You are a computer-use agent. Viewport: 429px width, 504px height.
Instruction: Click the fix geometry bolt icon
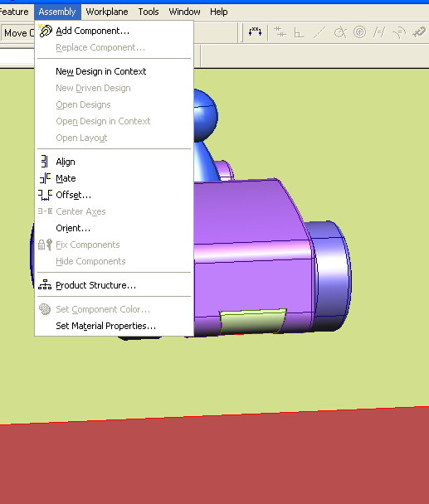click(419, 32)
